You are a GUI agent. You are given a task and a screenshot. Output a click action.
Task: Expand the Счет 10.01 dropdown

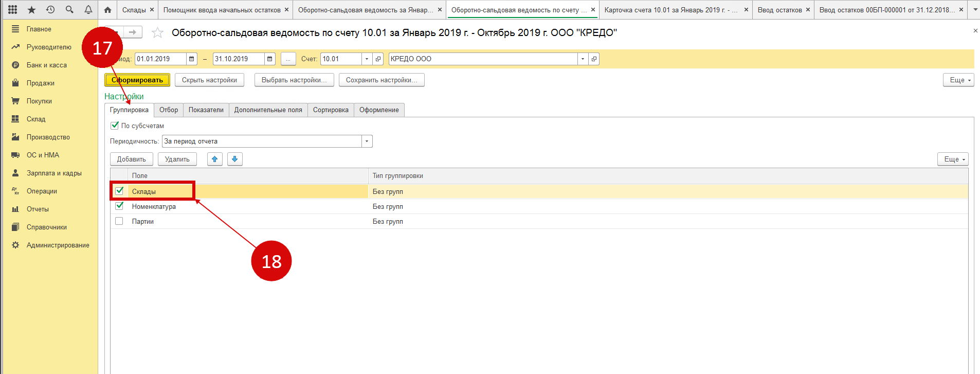click(367, 59)
